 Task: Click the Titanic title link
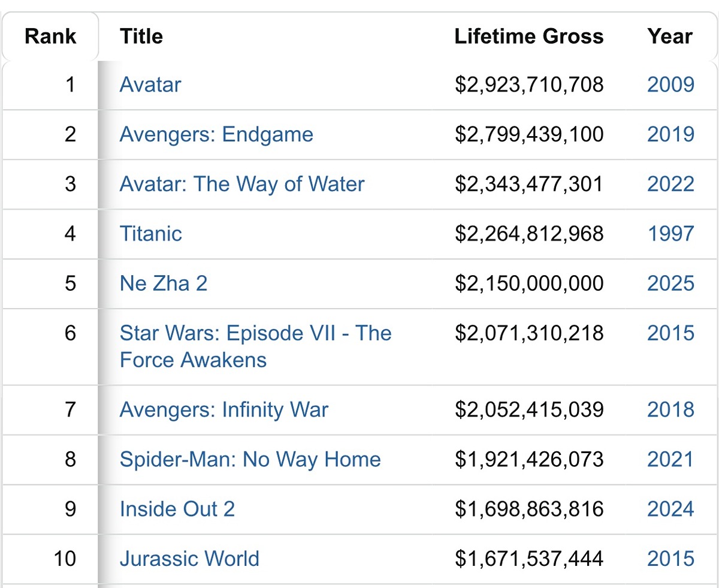tap(151, 234)
